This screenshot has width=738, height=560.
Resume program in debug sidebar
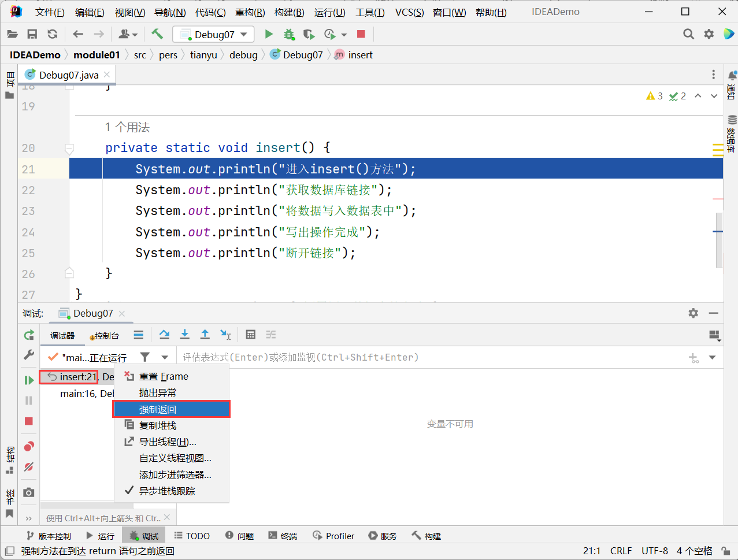[x=29, y=380]
